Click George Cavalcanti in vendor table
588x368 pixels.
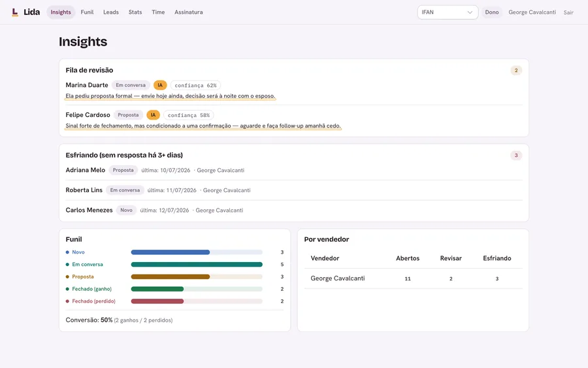pyautogui.click(x=338, y=278)
